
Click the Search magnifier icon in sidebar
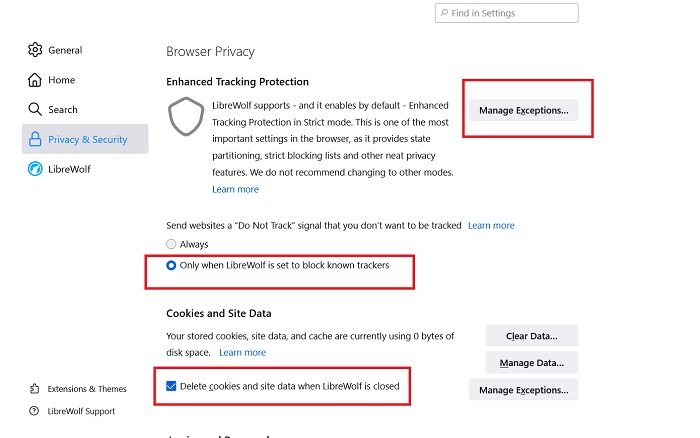(35, 109)
